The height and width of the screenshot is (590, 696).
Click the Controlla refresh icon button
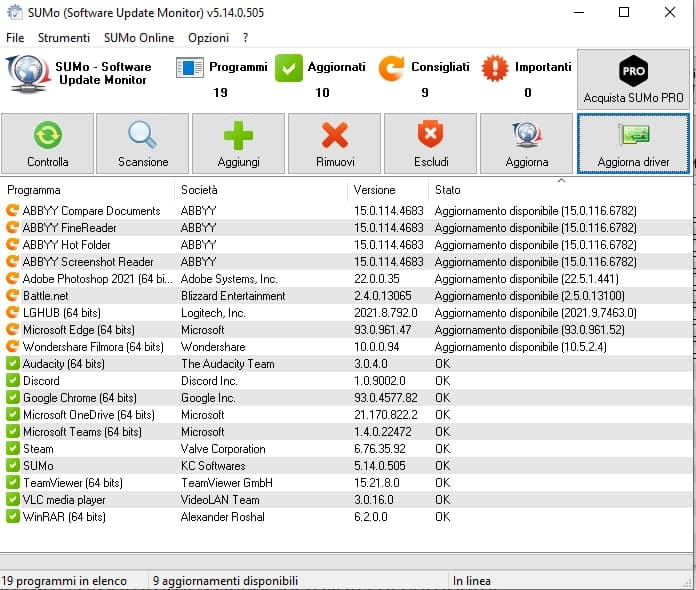coord(47,136)
